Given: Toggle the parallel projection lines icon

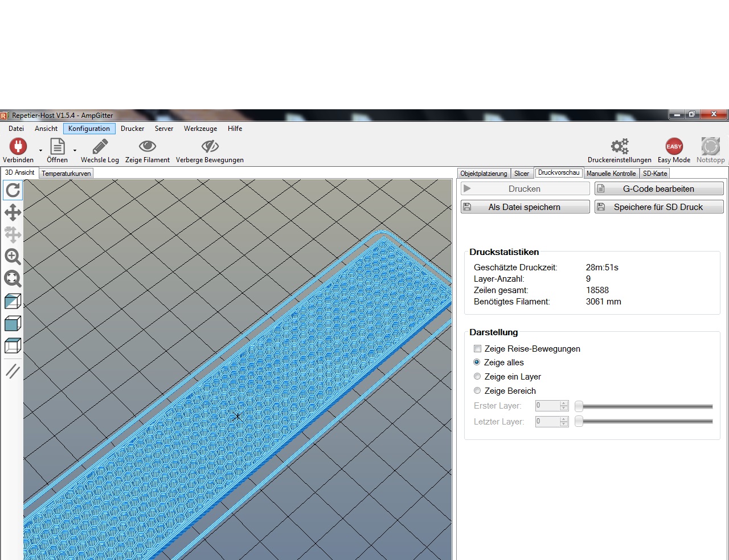Looking at the screenshot, I should 13,371.
